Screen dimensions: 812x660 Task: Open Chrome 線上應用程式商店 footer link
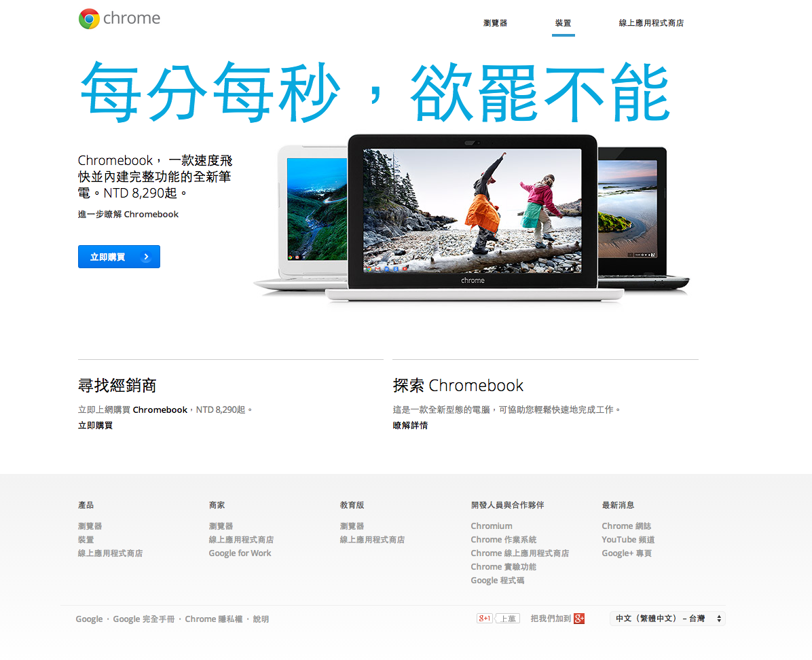point(520,553)
